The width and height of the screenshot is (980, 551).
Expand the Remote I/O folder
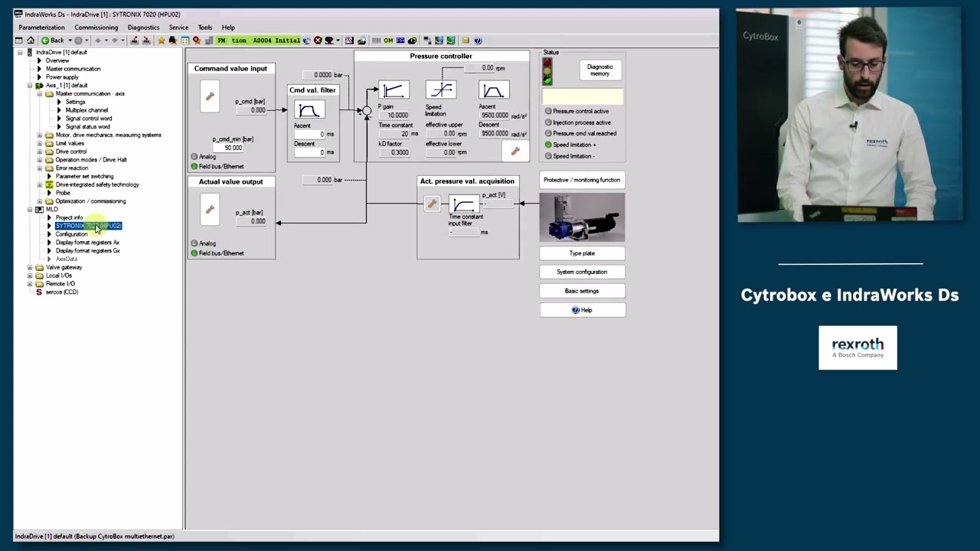coord(30,283)
